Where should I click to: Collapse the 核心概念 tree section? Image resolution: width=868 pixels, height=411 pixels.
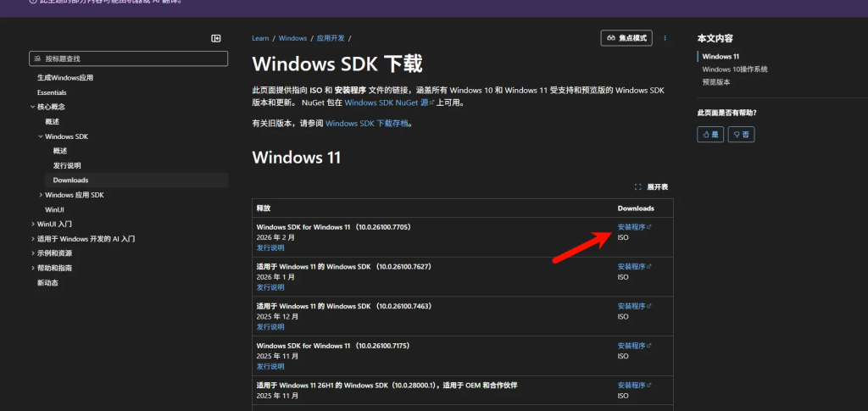click(33, 107)
